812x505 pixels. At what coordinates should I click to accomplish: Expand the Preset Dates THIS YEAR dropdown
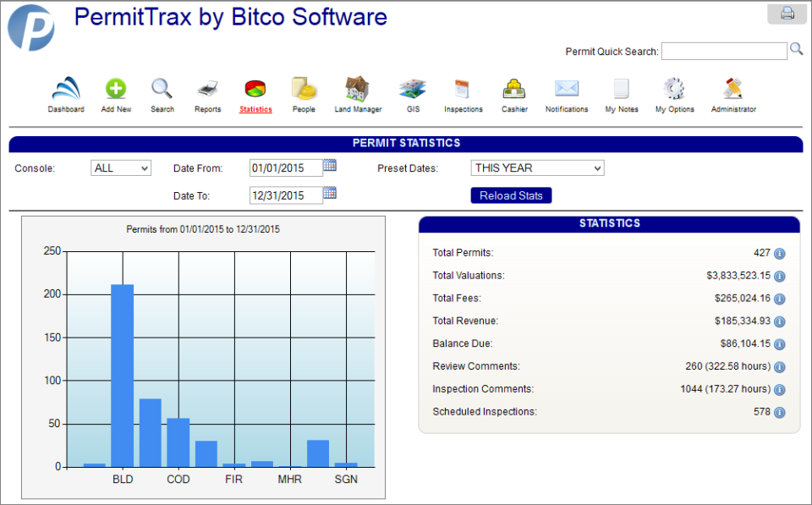tap(538, 167)
